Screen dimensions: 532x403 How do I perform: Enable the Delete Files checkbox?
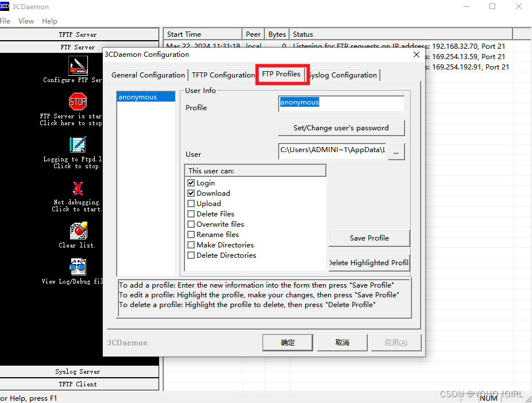[191, 214]
